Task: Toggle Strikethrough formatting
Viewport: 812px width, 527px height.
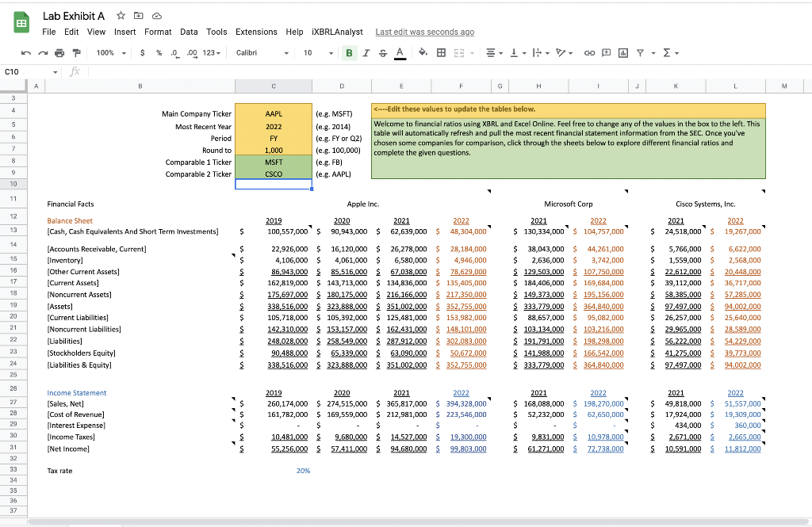Action: [x=383, y=53]
